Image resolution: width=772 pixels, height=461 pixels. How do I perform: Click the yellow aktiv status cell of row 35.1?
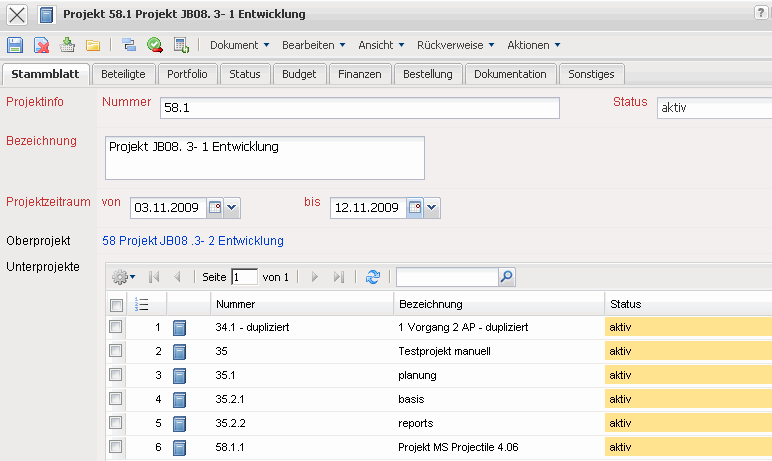(x=687, y=375)
